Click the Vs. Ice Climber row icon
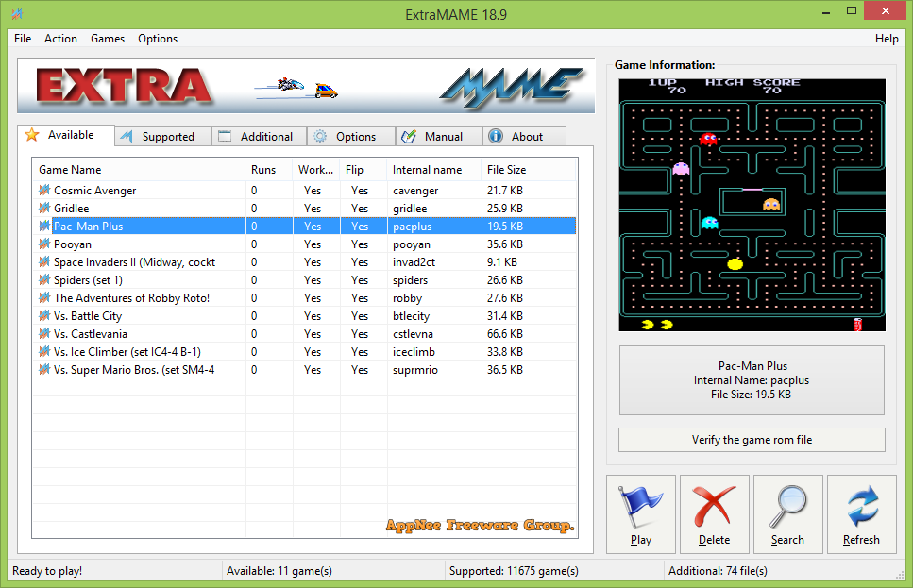The image size is (913, 588). click(44, 352)
